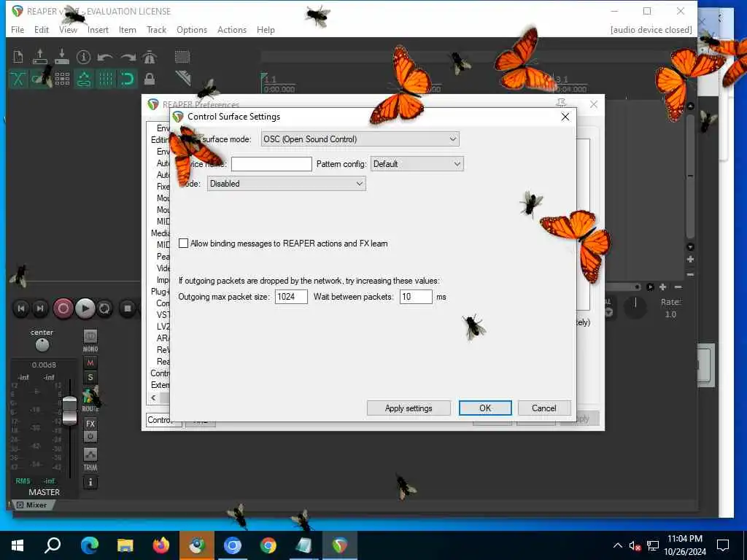Click audio device closed status text

tap(651, 29)
